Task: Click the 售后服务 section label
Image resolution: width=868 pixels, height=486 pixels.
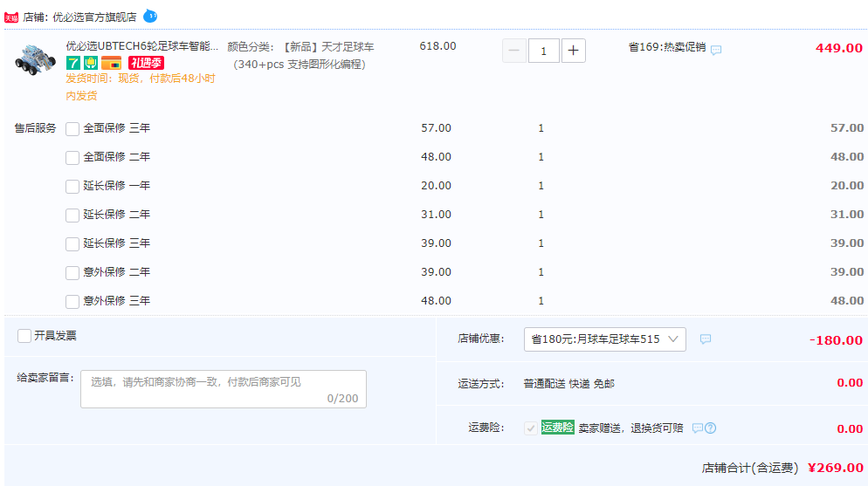Action: [x=36, y=128]
